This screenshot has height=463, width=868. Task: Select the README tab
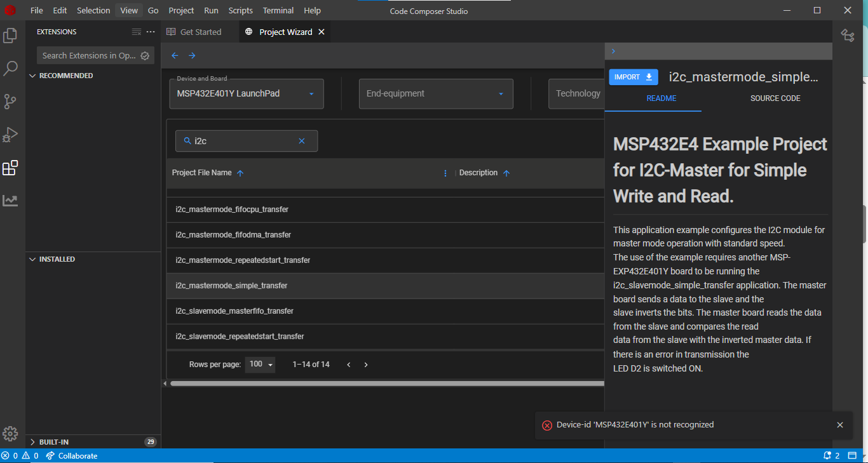(661, 98)
